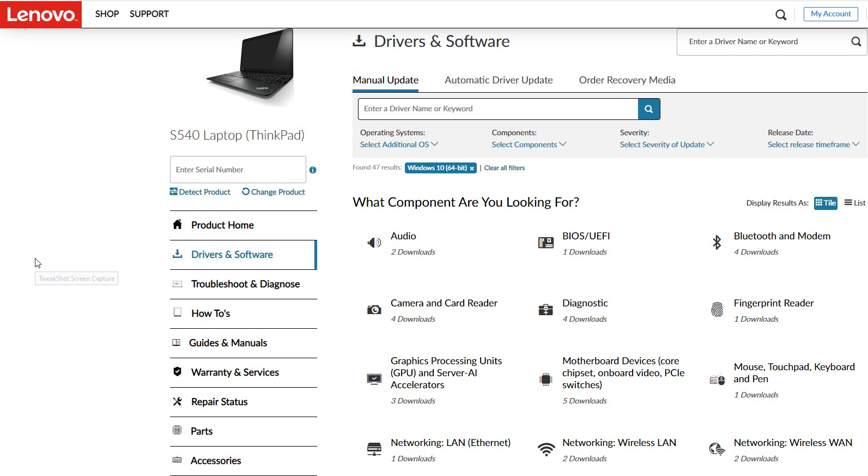Image resolution: width=868 pixels, height=476 pixels.
Task: Click the Clear all filters link
Action: click(505, 168)
